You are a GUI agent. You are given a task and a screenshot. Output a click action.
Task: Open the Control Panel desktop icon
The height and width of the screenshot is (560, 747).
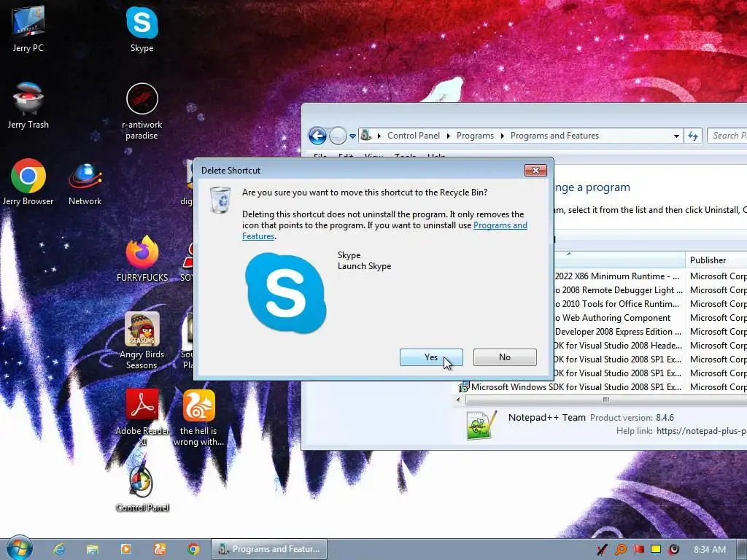click(142, 489)
